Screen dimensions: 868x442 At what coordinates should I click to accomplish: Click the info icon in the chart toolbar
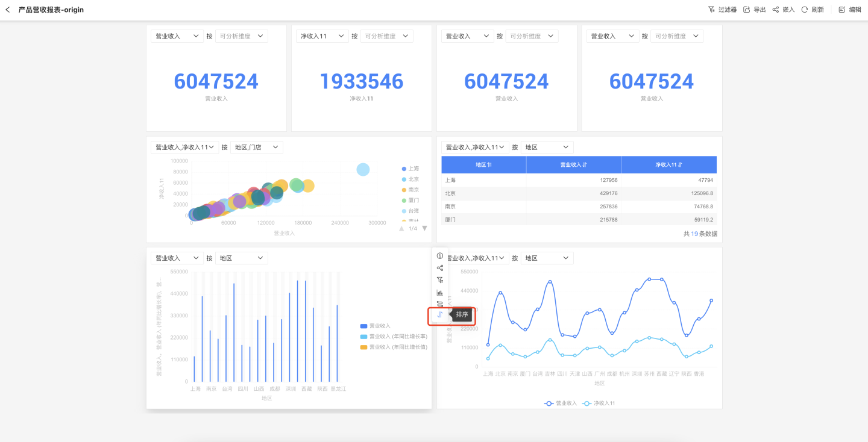(440, 256)
